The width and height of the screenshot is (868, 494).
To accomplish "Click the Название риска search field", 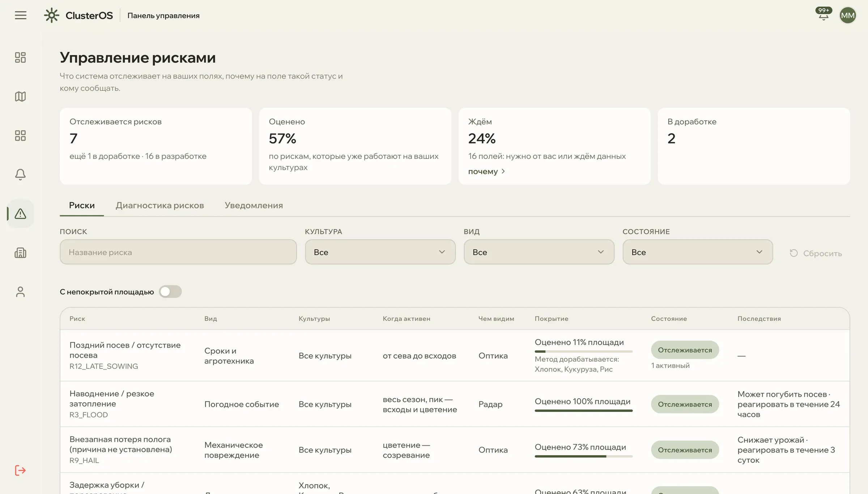I will (x=178, y=252).
